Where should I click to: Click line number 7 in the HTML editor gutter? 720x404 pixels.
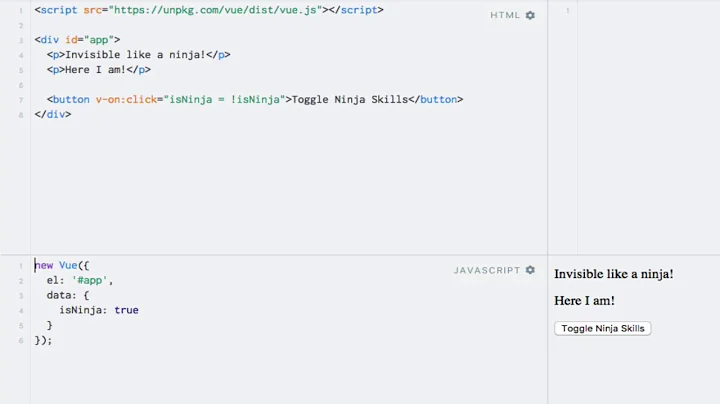pyautogui.click(x=21, y=100)
